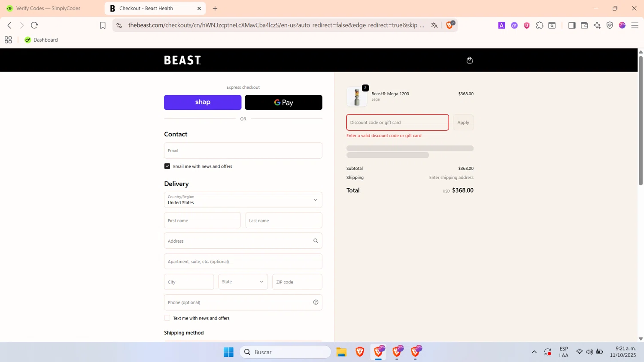The width and height of the screenshot is (644, 362).
Task: Click the First name field
Action: coord(202,220)
